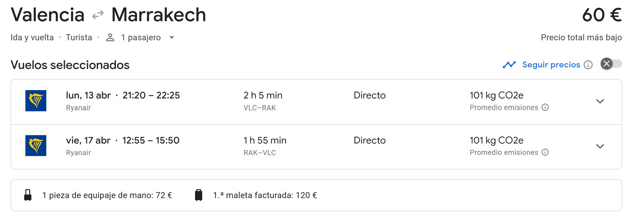Click the passenger person icon
Image resolution: width=644 pixels, height=216 pixels.
pos(110,38)
